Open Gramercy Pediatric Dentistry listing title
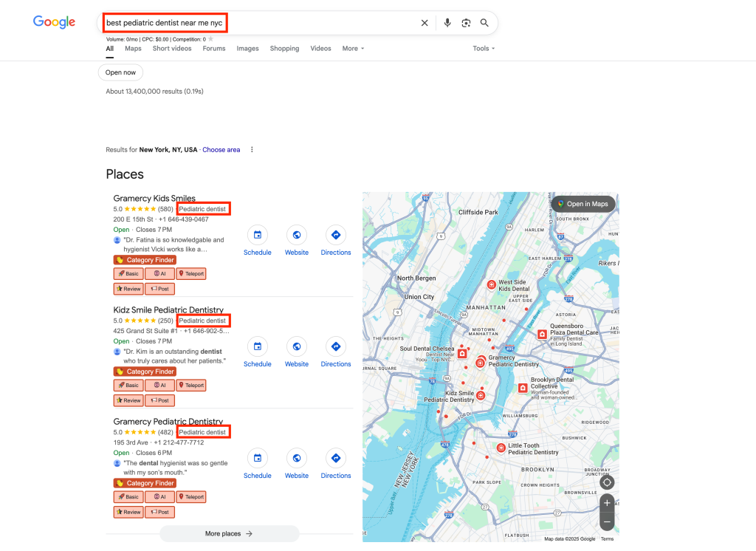756x551 pixels. pyautogui.click(x=168, y=421)
